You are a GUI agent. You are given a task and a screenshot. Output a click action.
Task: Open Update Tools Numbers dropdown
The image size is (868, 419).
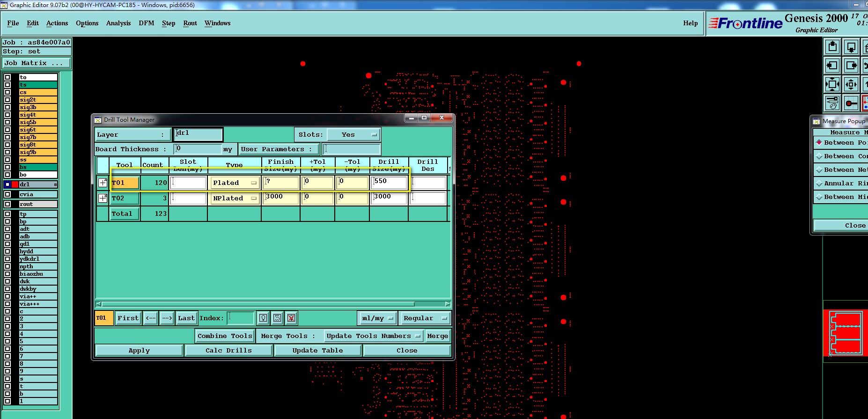tap(374, 336)
